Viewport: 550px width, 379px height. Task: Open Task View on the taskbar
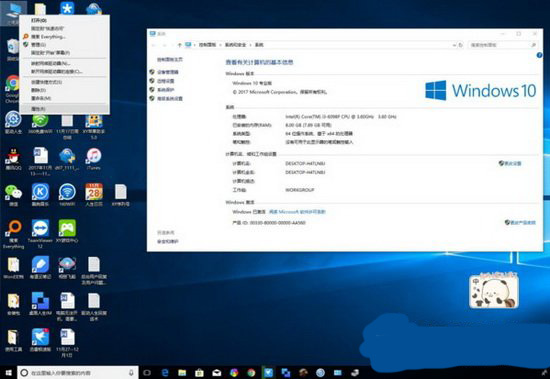point(147,373)
